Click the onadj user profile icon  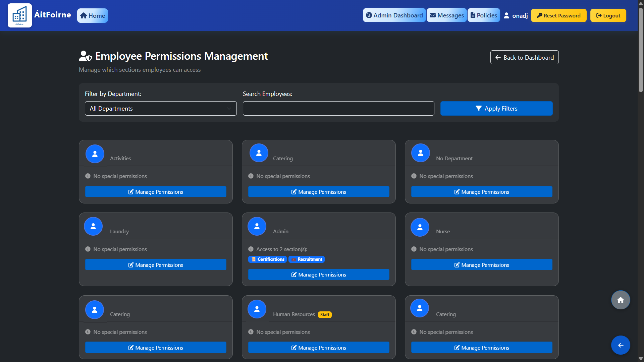pos(506,15)
